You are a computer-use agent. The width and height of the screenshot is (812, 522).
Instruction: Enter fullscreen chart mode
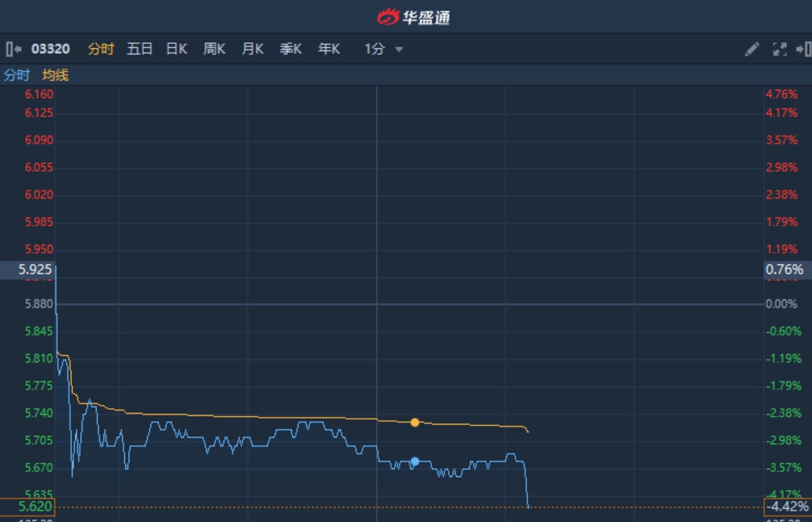pyautogui.click(x=779, y=50)
